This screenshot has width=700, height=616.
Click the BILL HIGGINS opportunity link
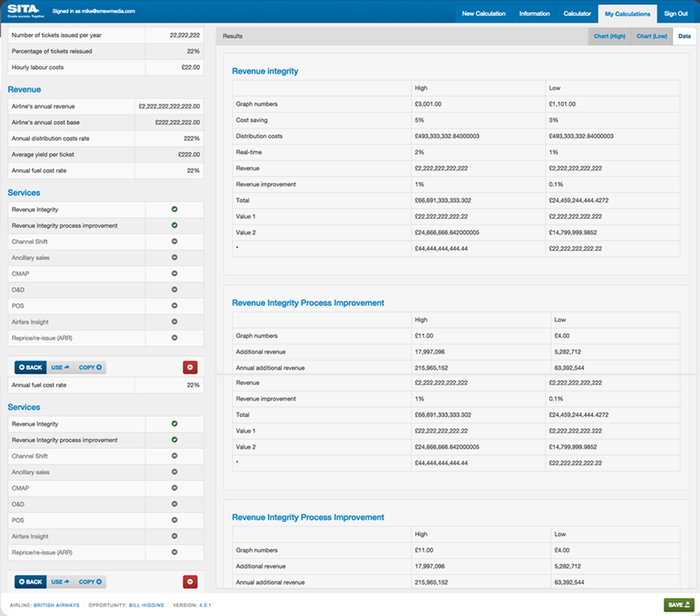[145, 605]
